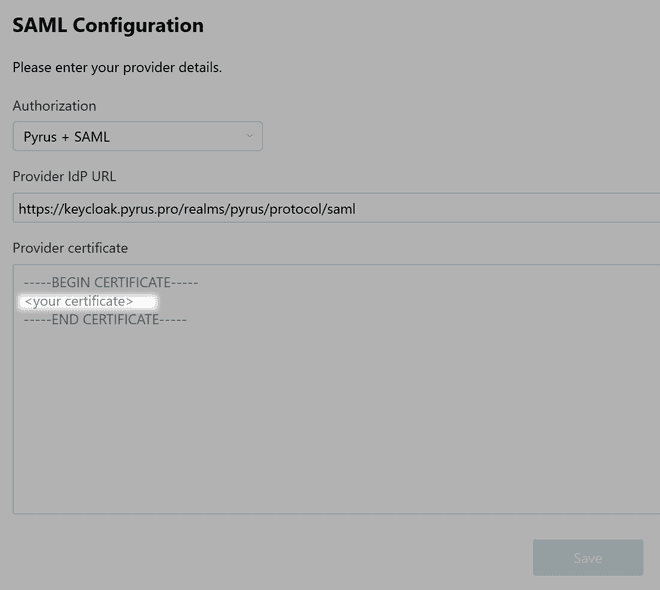Viewport: 660px width, 590px height.
Task: Focus the Provider certificate text area
Action: [336, 420]
